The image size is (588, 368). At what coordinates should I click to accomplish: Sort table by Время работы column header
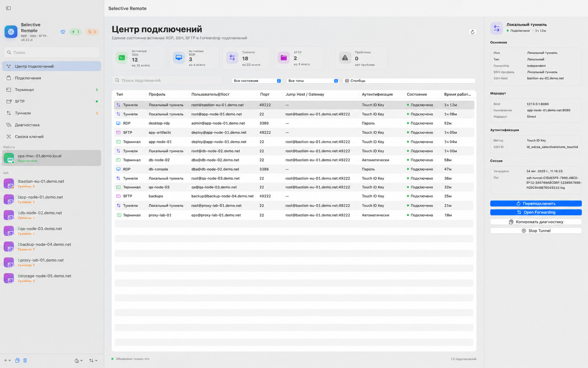(x=457, y=94)
